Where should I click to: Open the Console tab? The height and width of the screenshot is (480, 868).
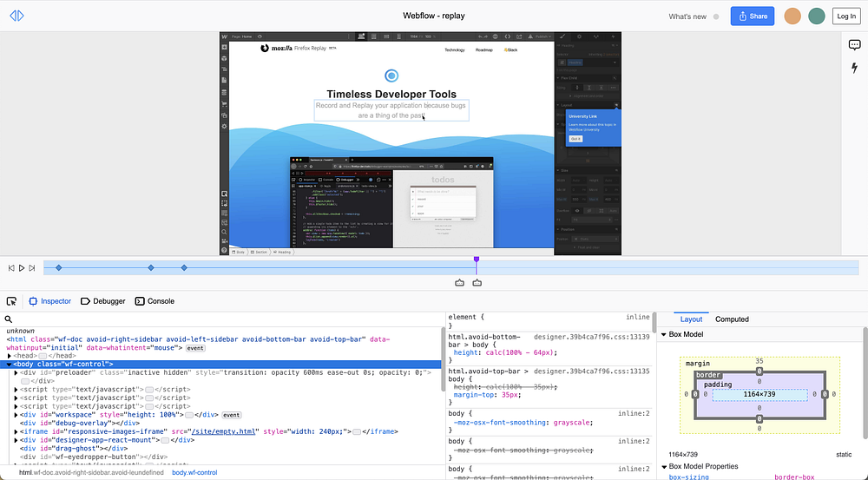[155, 301]
